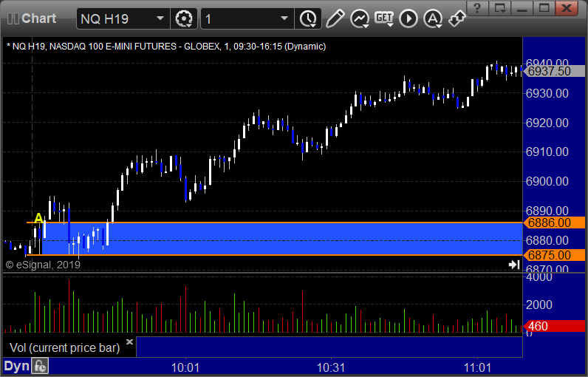Click the 11:01 time axis label
Screen dimensions: 588x377
click(x=477, y=367)
